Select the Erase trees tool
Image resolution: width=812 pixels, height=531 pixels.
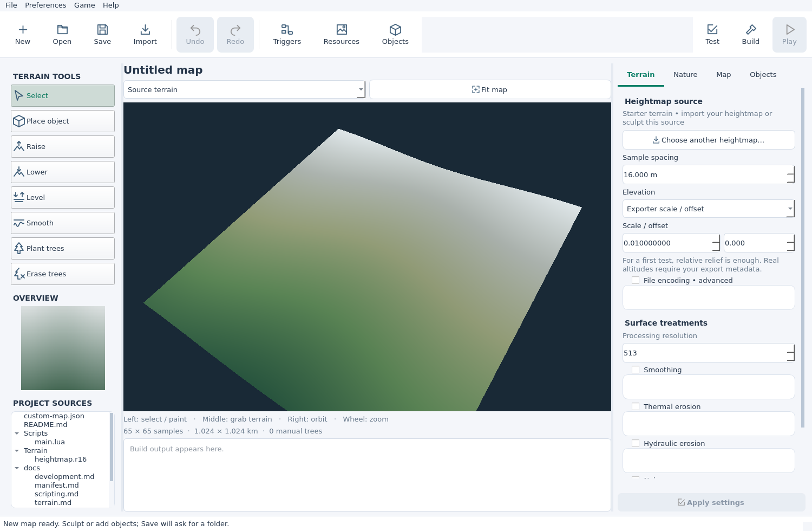pyautogui.click(x=63, y=274)
